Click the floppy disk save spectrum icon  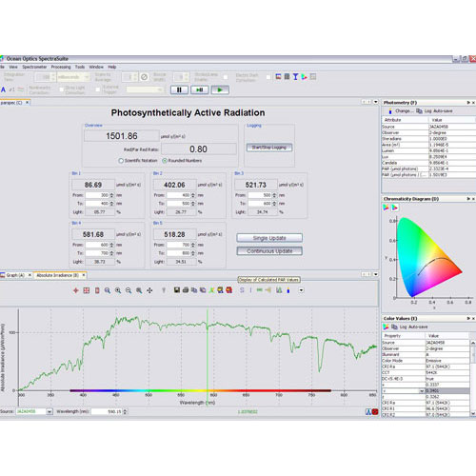[x=177, y=290]
